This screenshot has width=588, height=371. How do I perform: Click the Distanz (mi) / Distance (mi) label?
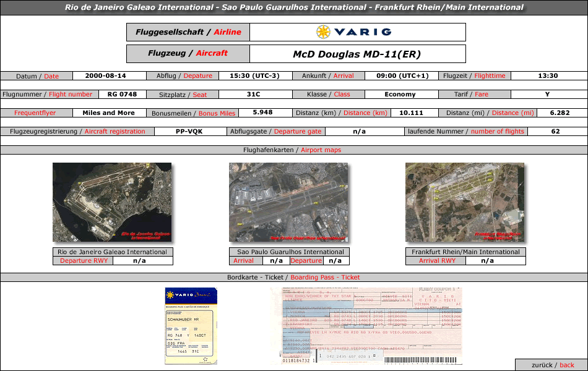pos(488,113)
